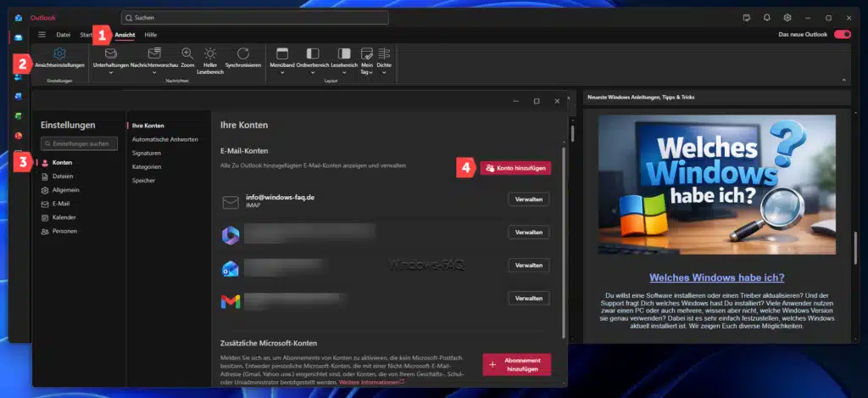Switch to the Hilfe tab
868x398 pixels.
point(150,35)
